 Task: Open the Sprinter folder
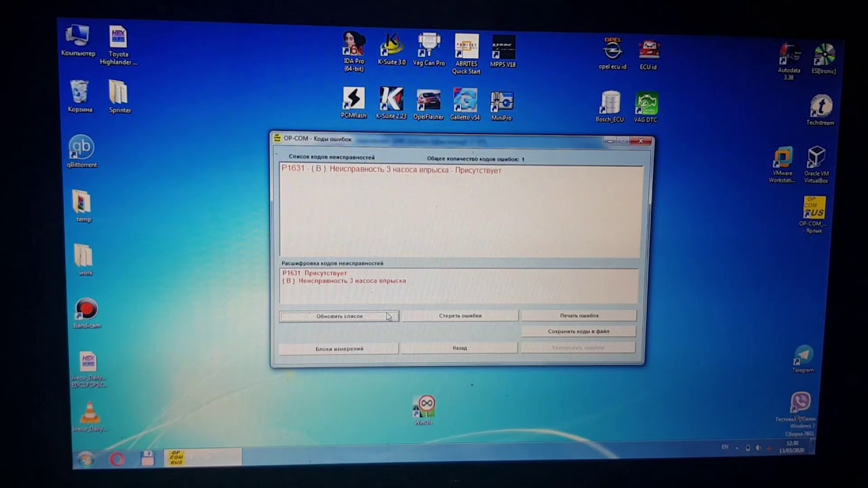[x=119, y=97]
